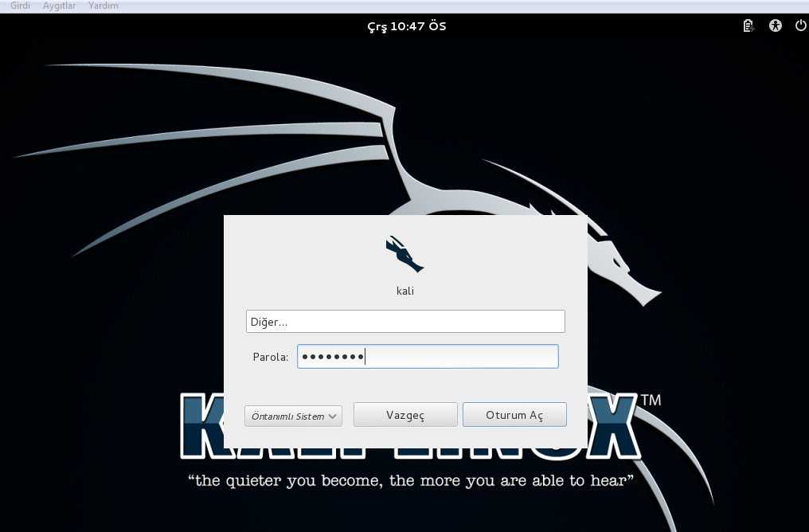Click the battery status icon

pyautogui.click(x=748, y=25)
